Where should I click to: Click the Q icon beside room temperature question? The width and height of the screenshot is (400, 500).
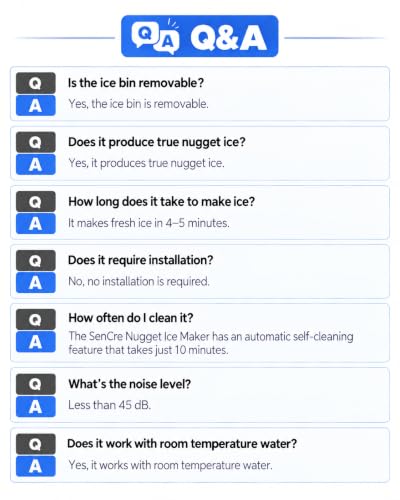coord(36,444)
